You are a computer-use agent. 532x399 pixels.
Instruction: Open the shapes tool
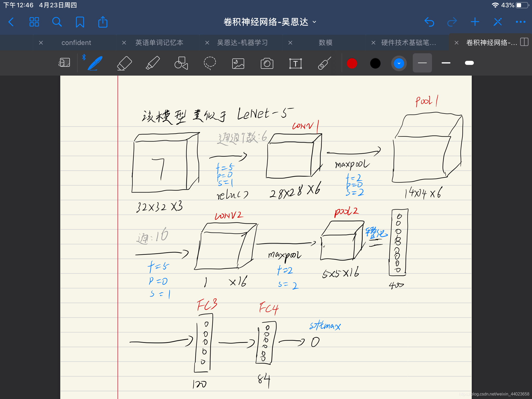[x=181, y=63]
